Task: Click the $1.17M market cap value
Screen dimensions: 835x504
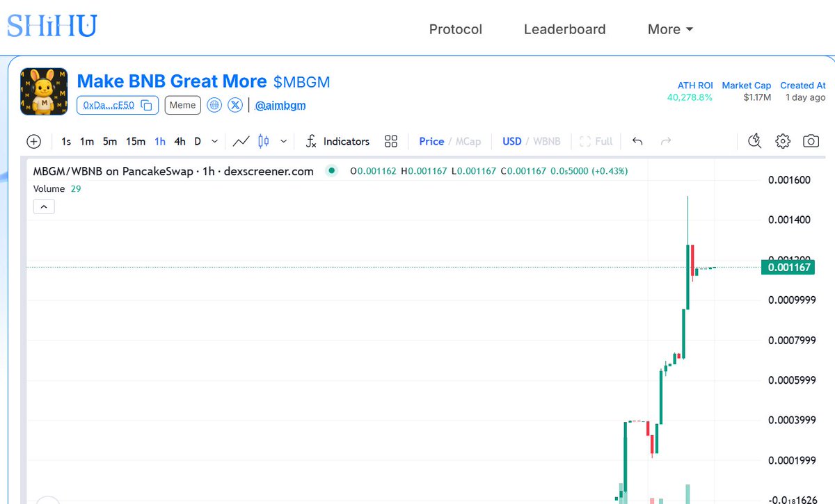Action: [757, 97]
